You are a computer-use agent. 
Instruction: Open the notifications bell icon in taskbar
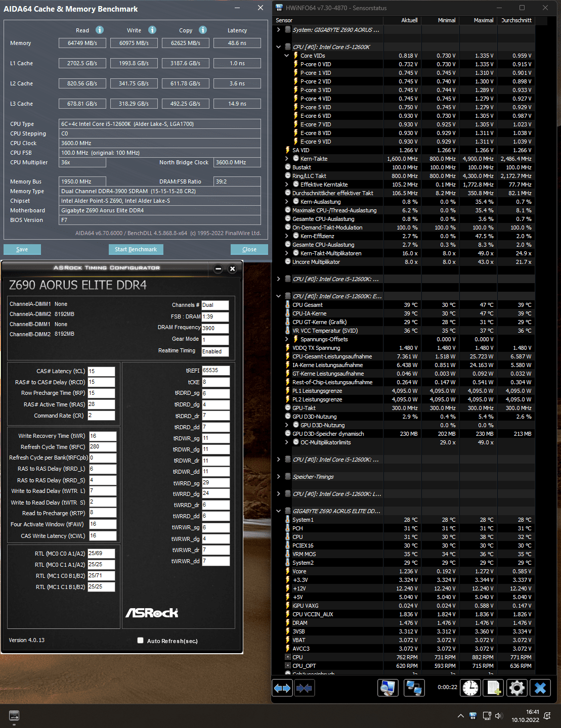(547, 716)
